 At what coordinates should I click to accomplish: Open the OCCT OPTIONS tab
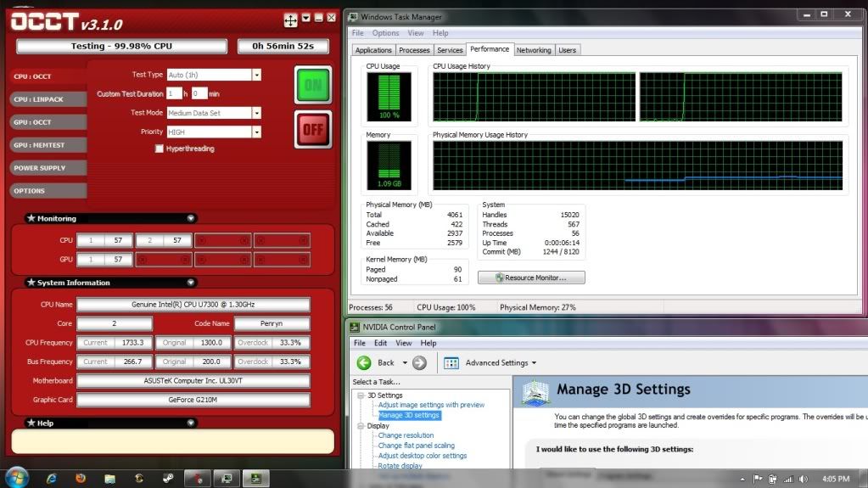click(x=48, y=191)
